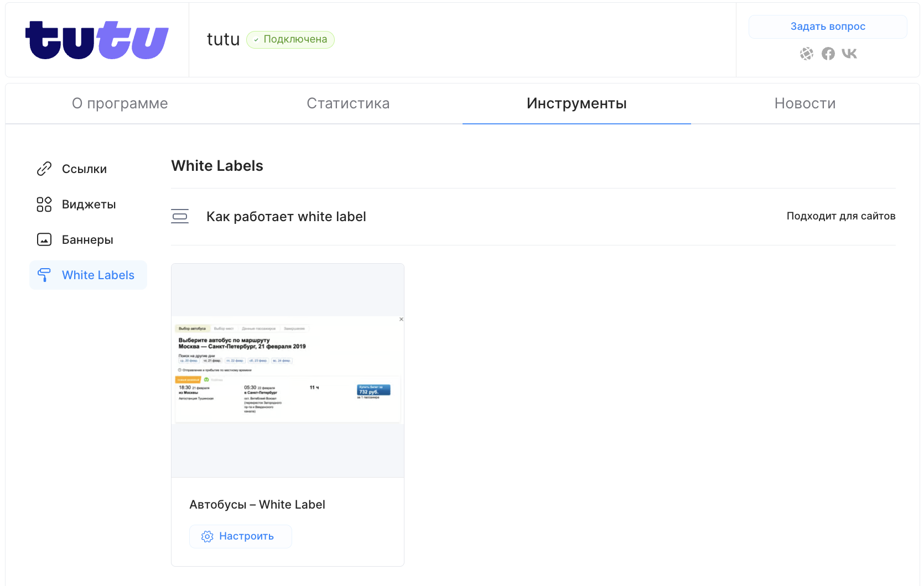Click the Задать вопрос button
This screenshot has height=586, width=924.
pyautogui.click(x=828, y=27)
